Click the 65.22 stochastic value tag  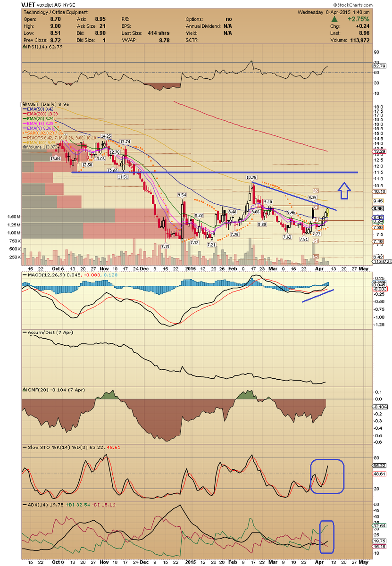pos(379,465)
